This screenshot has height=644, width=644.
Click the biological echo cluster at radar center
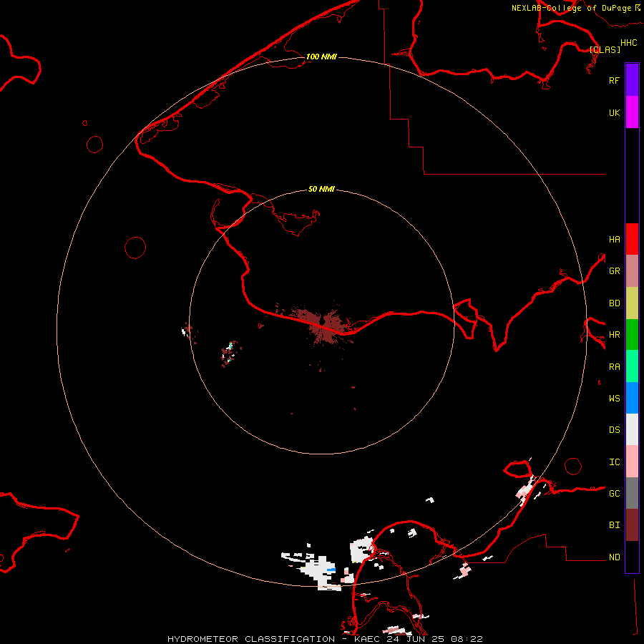pyautogui.click(x=324, y=323)
